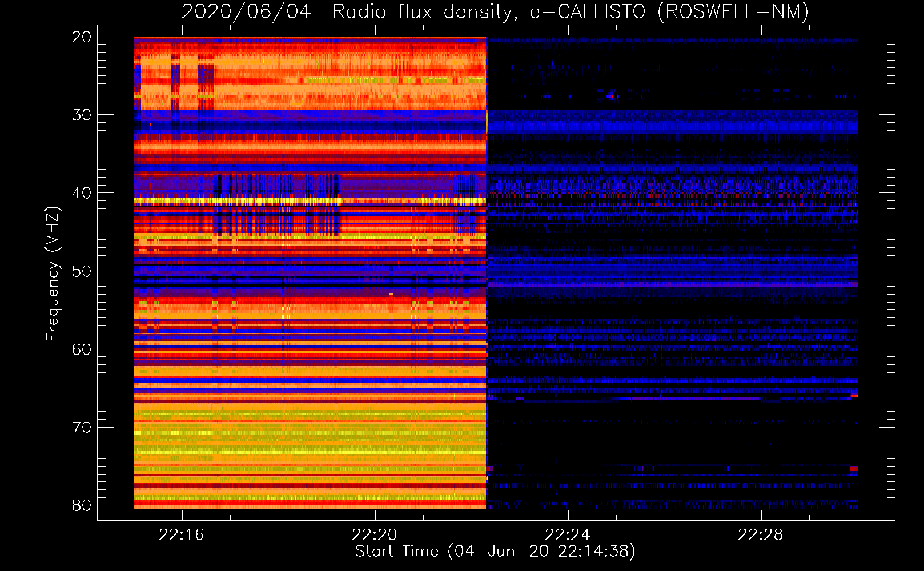Click the 22:24 time tick label
The width and height of the screenshot is (924, 571).
568,535
